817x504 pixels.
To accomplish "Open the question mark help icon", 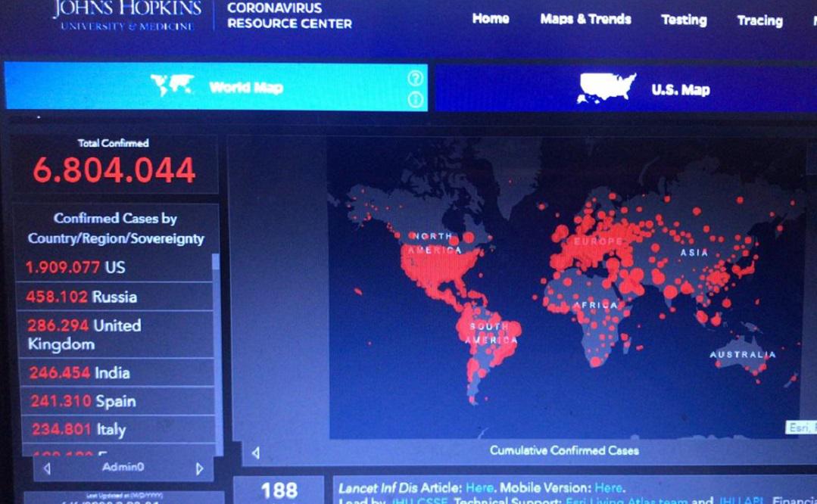I will [x=415, y=79].
